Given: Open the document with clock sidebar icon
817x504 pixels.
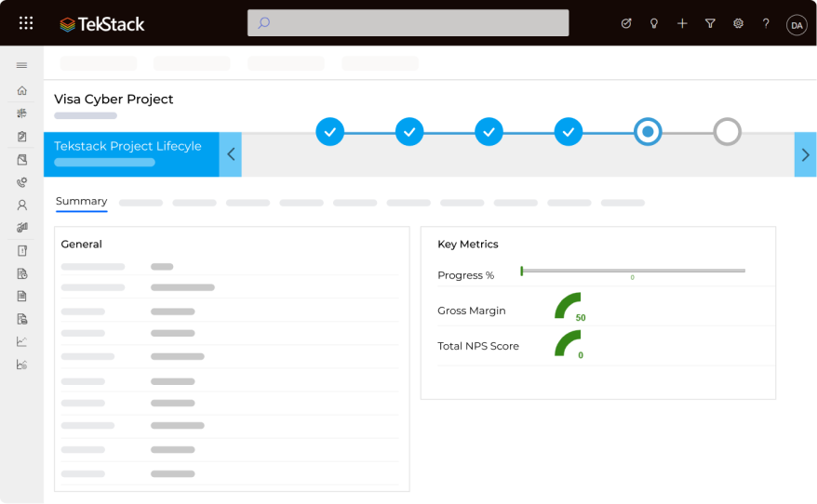Looking at the screenshot, I should 22,273.
